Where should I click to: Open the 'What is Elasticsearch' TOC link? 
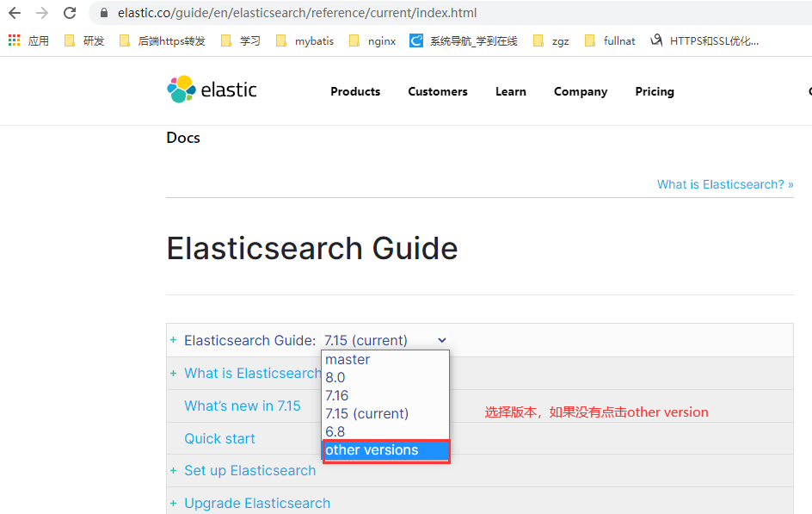point(253,373)
